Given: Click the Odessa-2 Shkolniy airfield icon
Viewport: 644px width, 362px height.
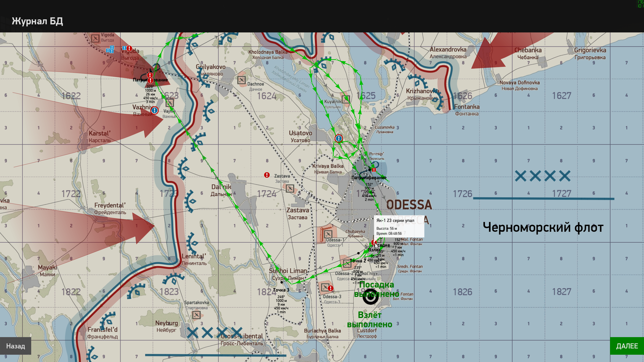Looking at the screenshot, I should [347, 264].
